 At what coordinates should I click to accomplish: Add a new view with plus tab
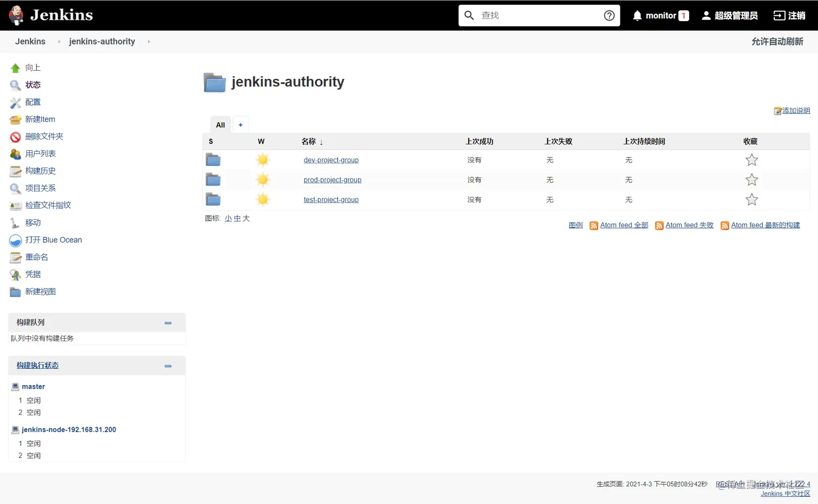click(x=240, y=125)
